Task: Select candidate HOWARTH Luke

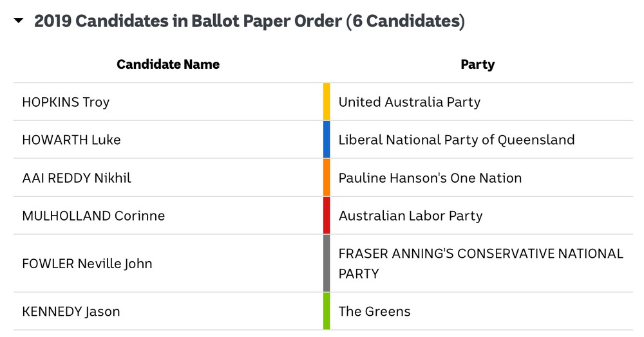Action: coord(71,140)
